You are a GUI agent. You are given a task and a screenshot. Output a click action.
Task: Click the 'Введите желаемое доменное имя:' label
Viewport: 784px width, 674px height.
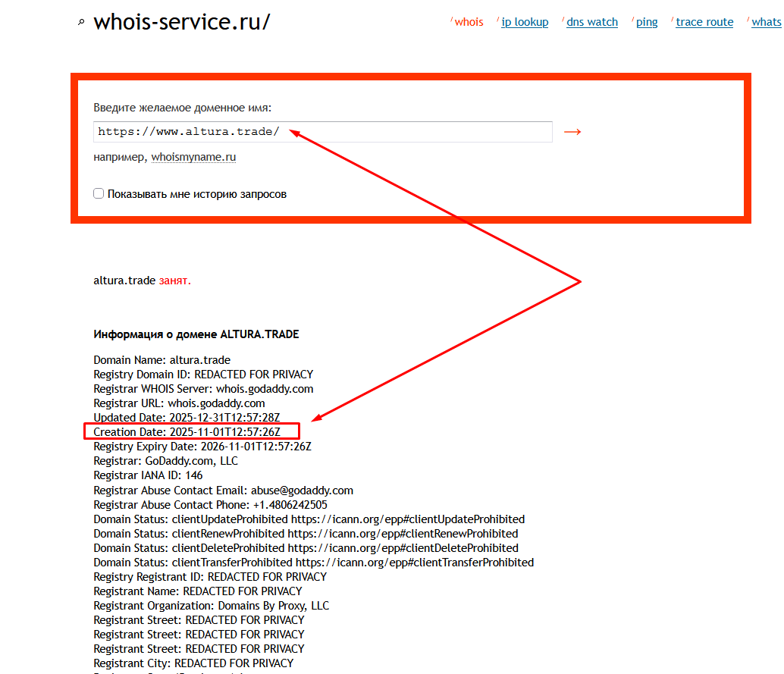[183, 108]
